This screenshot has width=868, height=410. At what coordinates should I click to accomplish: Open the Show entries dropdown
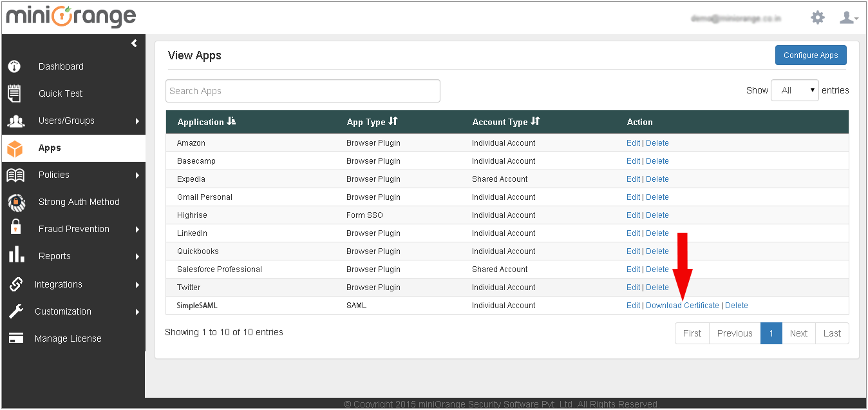(x=795, y=90)
